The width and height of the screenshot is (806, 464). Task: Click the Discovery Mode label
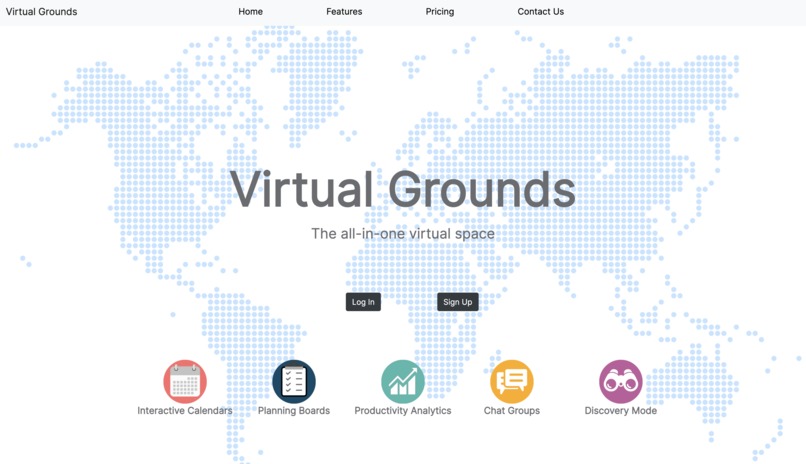[x=620, y=411]
